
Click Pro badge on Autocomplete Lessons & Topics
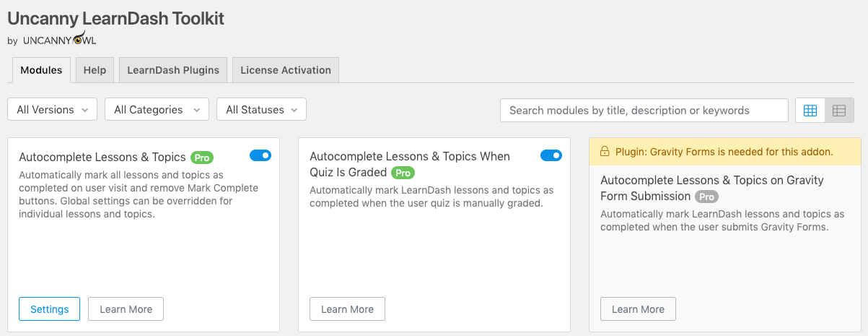pos(202,157)
